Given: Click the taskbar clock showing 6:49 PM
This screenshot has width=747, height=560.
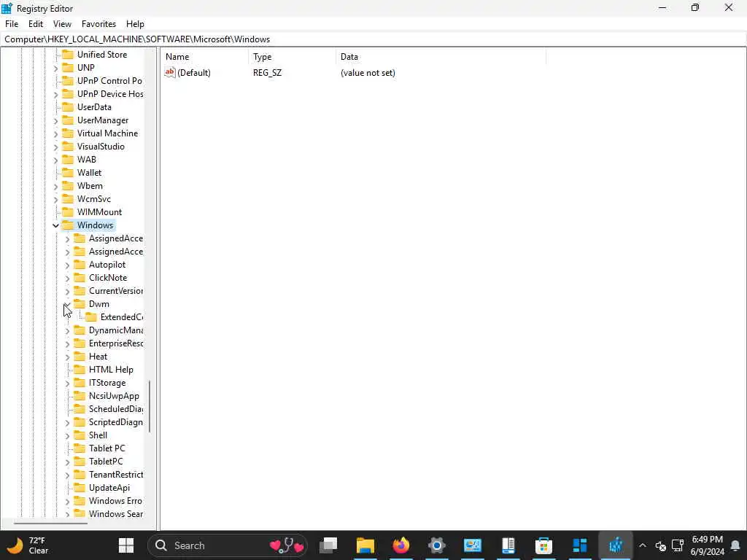Looking at the screenshot, I should click(x=708, y=545).
